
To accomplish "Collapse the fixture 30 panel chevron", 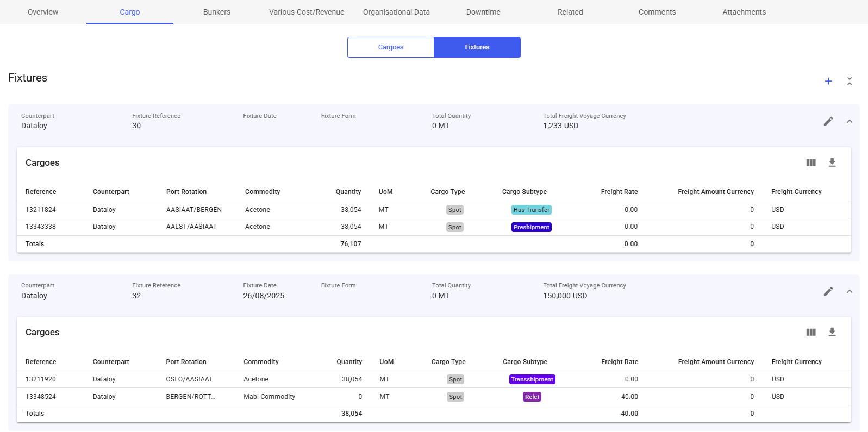I will tap(849, 121).
